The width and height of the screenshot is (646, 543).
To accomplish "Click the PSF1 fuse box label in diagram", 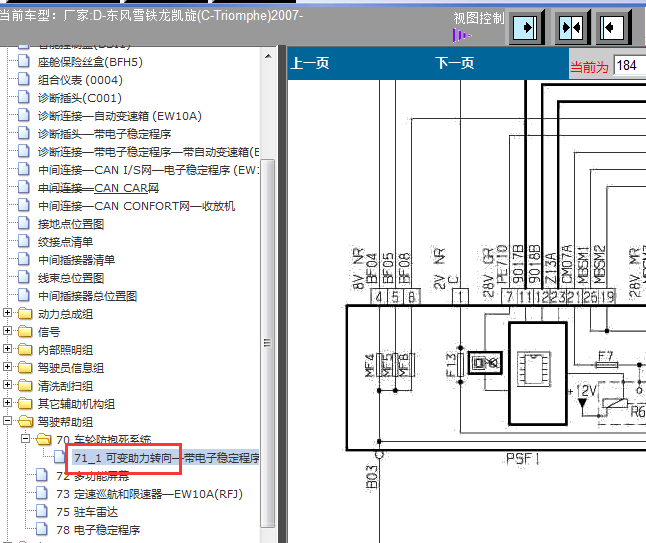I will [522, 459].
